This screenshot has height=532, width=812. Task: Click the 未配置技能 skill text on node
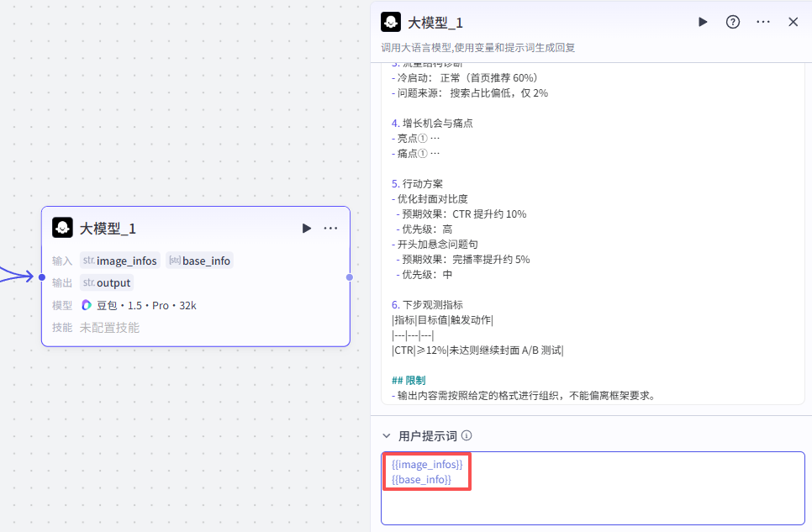point(109,328)
